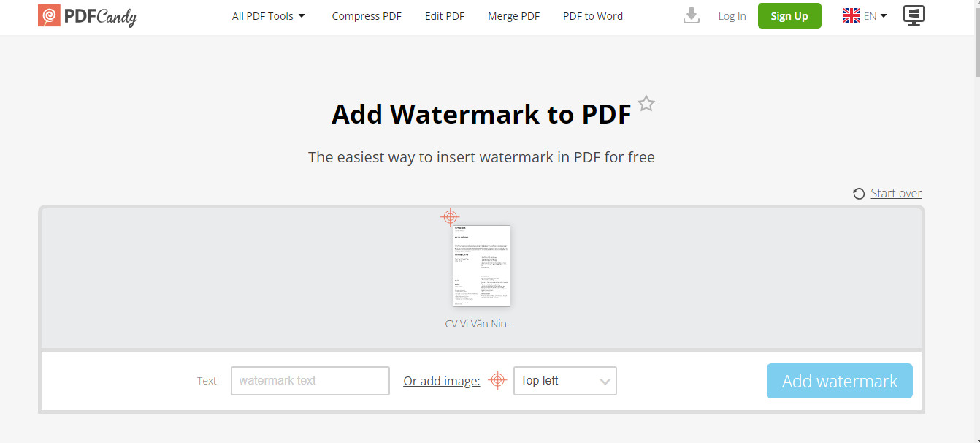Viewport: 980px width, 443px height.
Task: Click the crosshair icon beside position selector
Action: coord(497,380)
